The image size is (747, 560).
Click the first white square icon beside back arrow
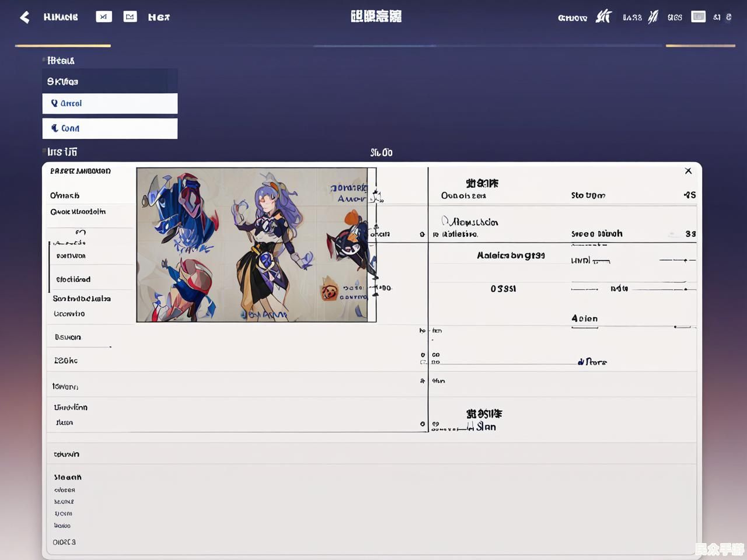point(103,17)
